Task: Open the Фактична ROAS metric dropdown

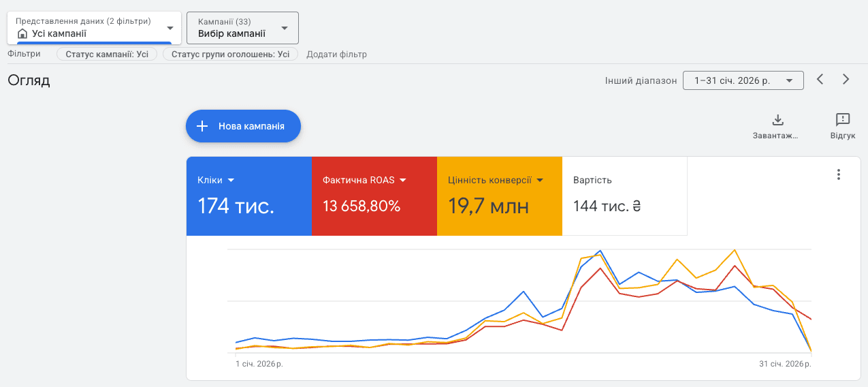Action: point(364,181)
